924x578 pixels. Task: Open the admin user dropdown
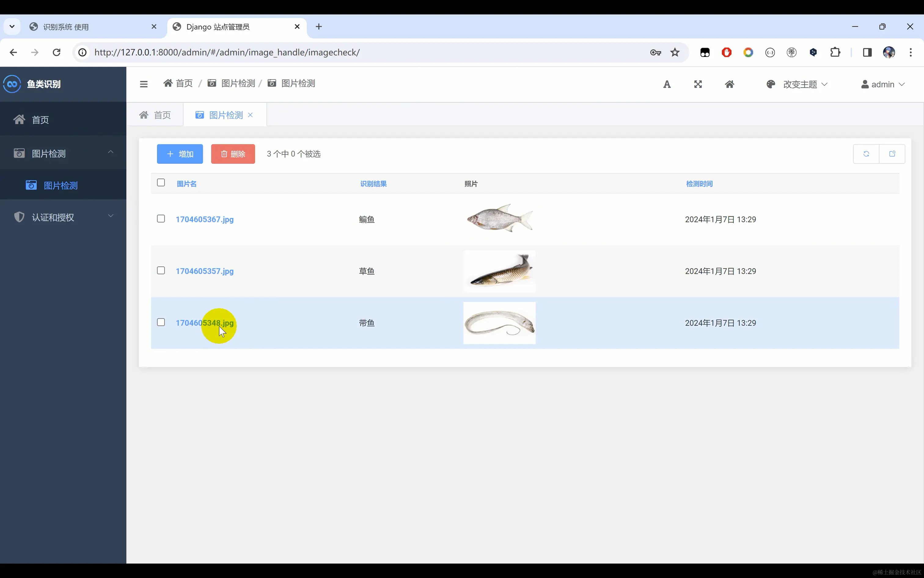pos(883,84)
